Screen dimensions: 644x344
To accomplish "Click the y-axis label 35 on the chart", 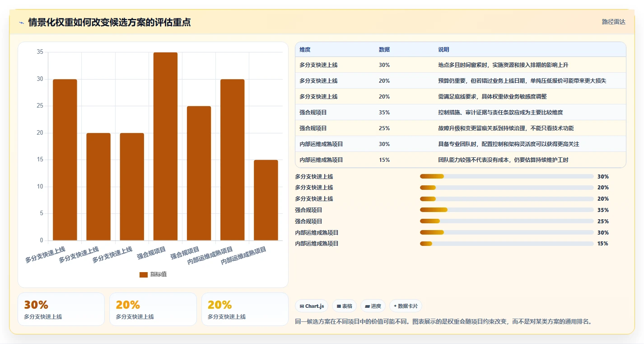I will (x=40, y=52).
